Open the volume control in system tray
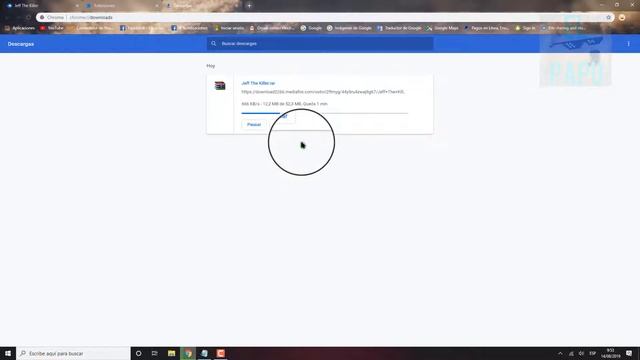This screenshot has height=360, width=640. (x=581, y=353)
